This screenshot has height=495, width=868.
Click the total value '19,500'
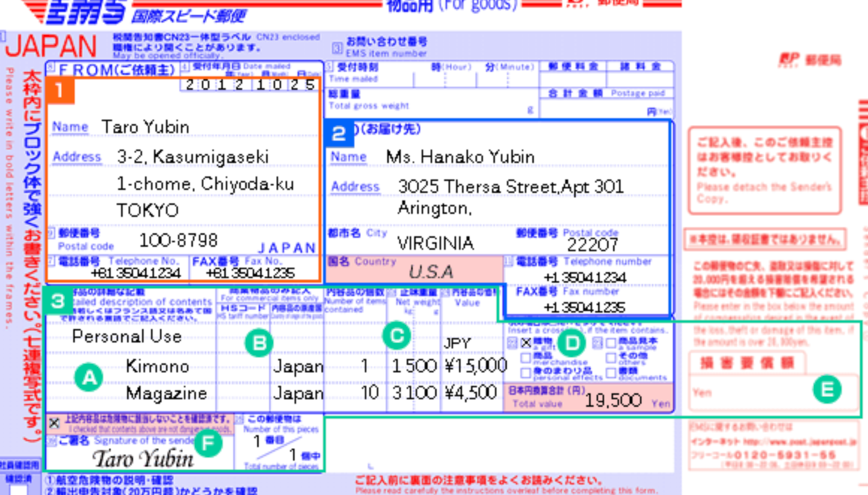[x=613, y=400]
